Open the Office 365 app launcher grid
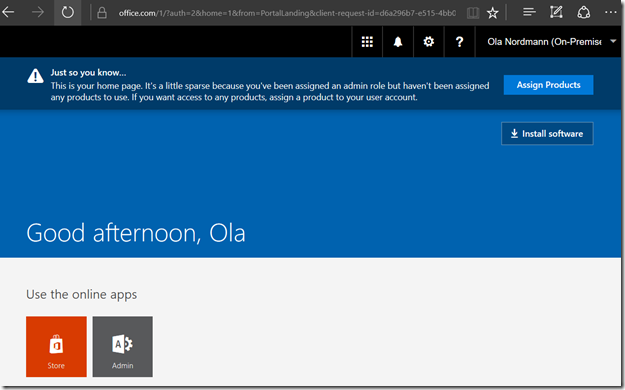The height and width of the screenshot is (390, 625). pos(367,41)
